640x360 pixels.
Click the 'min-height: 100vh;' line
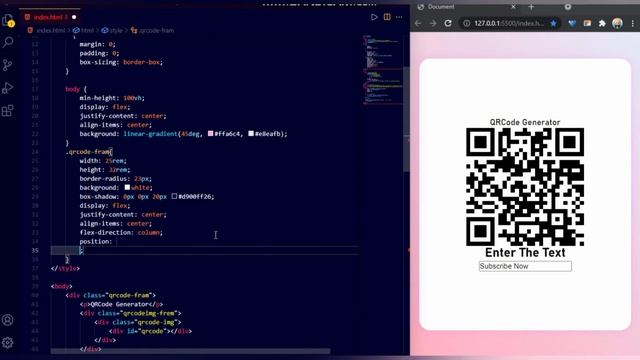pyautogui.click(x=112, y=98)
